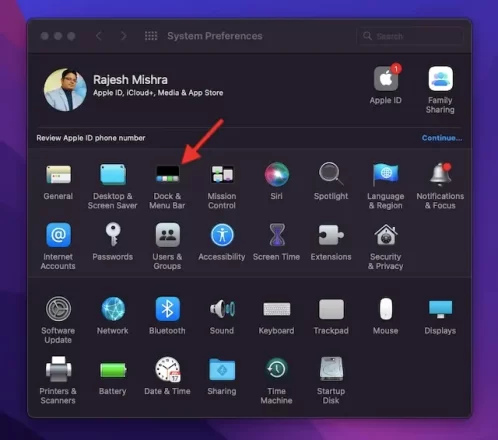
Task: Open Extensions preferences
Action: (331, 235)
